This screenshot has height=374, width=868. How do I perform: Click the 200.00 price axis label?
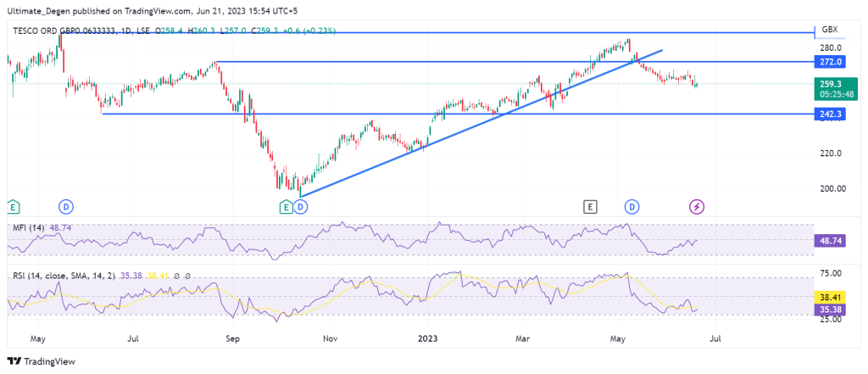click(x=834, y=188)
